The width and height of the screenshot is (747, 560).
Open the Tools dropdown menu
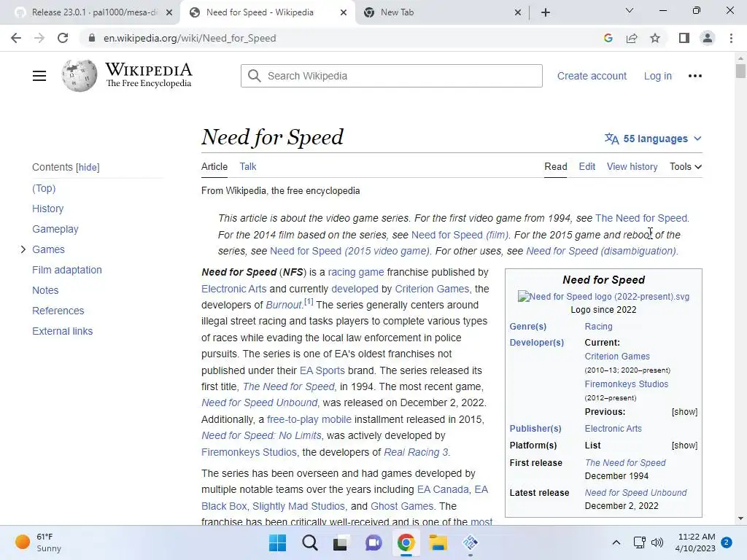tap(686, 167)
